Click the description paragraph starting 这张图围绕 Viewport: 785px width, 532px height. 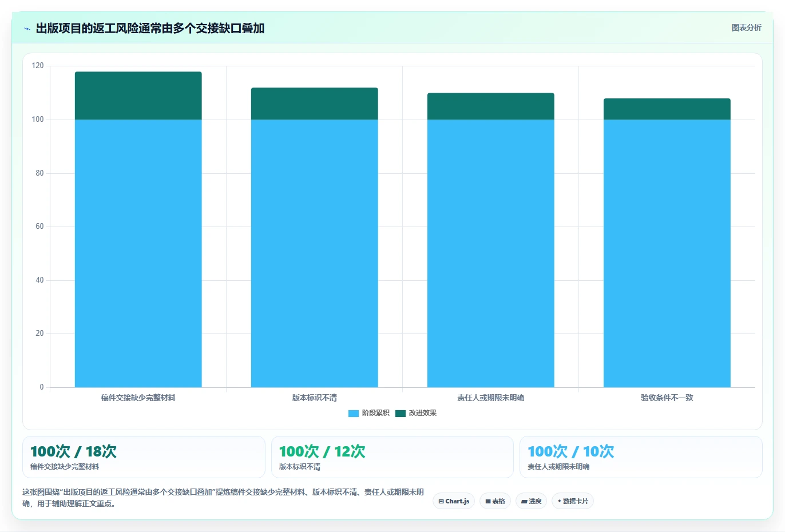tap(223, 498)
